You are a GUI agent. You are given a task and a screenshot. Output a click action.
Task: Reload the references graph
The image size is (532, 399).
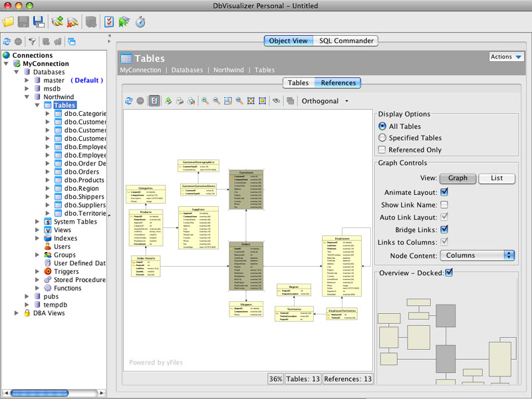pos(128,101)
